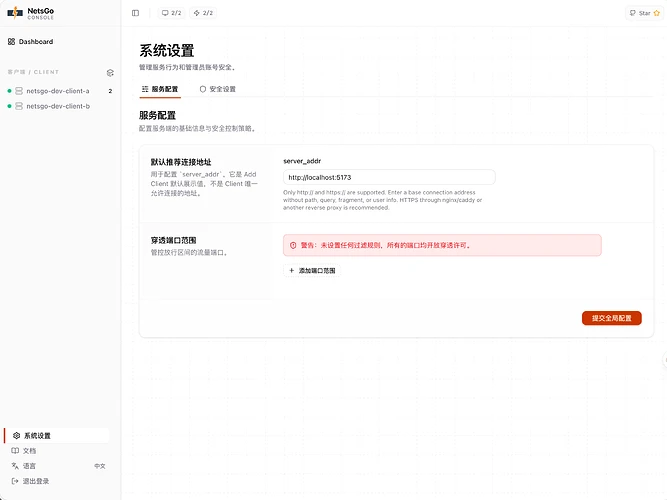This screenshot has width=667, height=500.
Task: Switch to the 安全设置 tab
Action: click(x=218, y=89)
